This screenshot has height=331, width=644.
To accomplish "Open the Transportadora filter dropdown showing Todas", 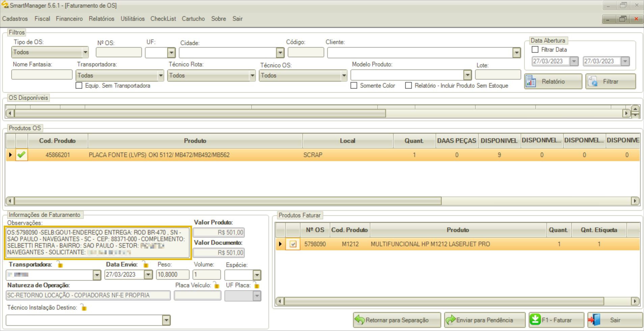I will coord(161,75).
